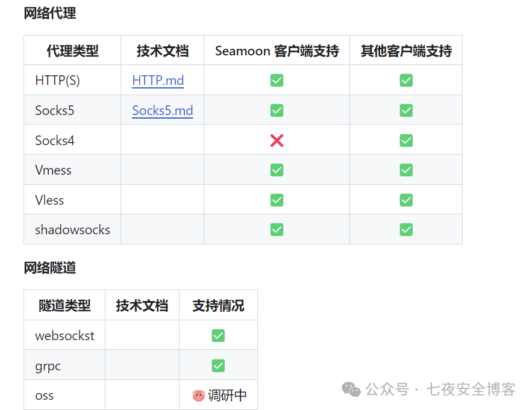Click Vless other-clients green checkmark
Image resolution: width=532 pixels, height=410 pixels.
pyautogui.click(x=406, y=200)
